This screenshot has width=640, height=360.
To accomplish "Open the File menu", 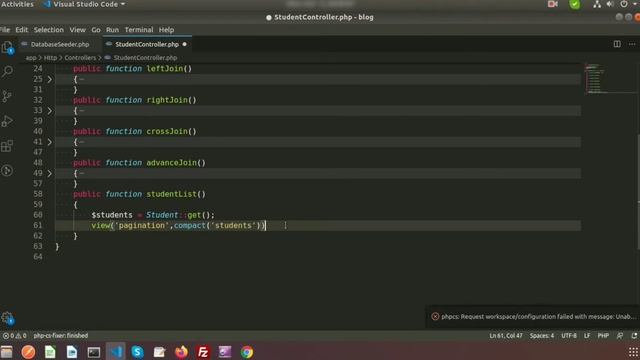I will [x=5, y=30].
